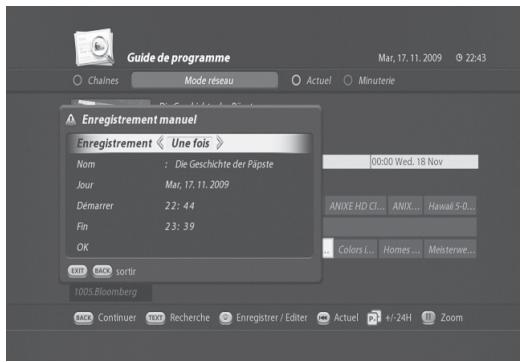
Task: Click the P+/- key icon beside +/-24H
Action: pyautogui.click(x=374, y=317)
